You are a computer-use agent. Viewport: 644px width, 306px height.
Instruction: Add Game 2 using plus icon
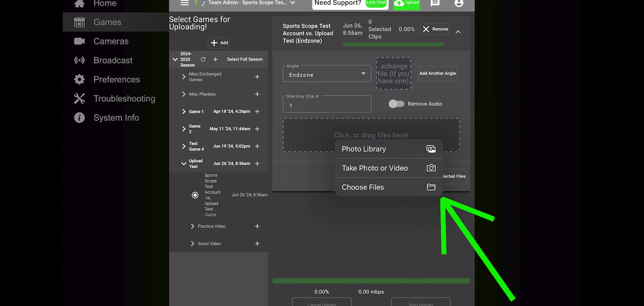coord(257,129)
